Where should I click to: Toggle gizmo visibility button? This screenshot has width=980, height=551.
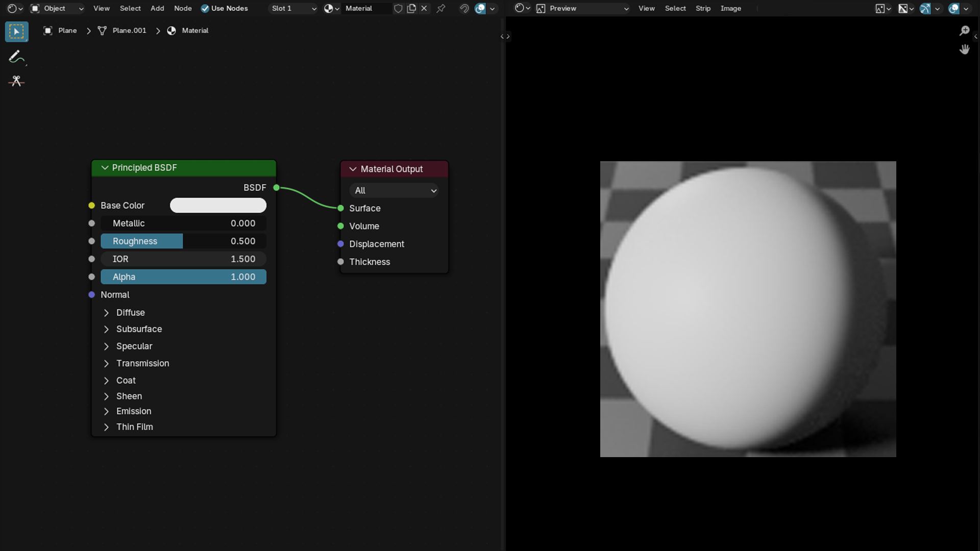click(x=925, y=8)
